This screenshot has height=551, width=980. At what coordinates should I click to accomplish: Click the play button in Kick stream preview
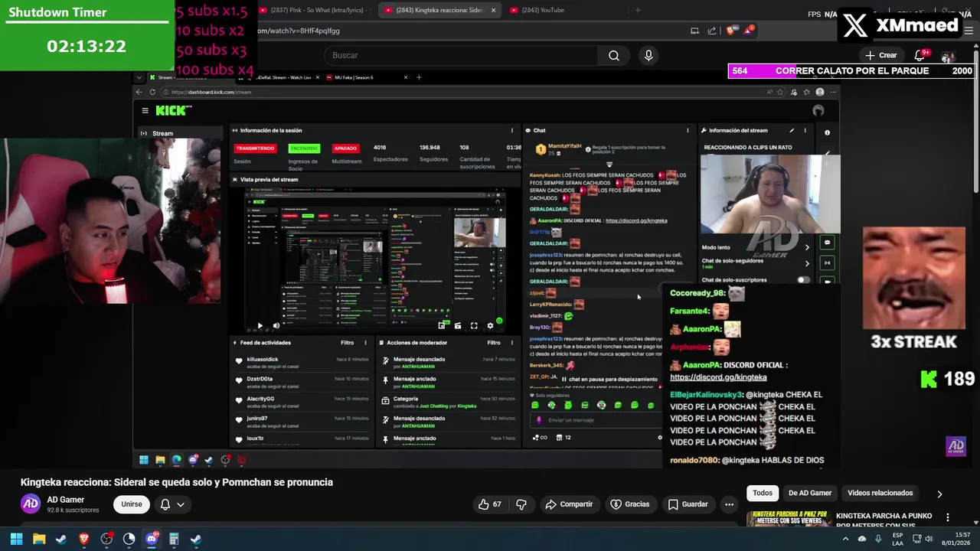pyautogui.click(x=260, y=326)
